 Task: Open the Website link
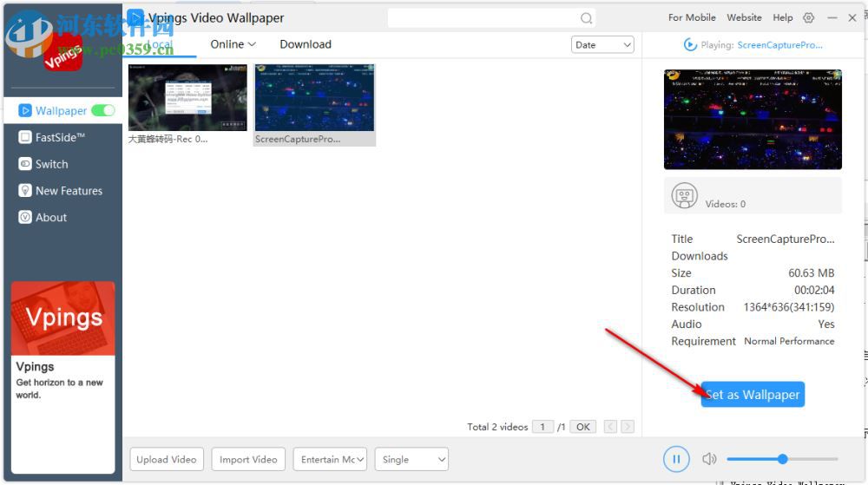tap(744, 17)
